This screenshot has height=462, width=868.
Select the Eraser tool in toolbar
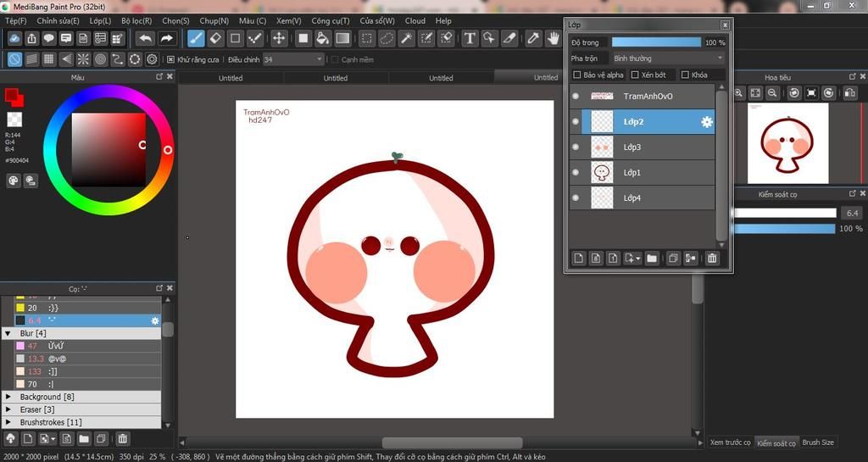216,38
